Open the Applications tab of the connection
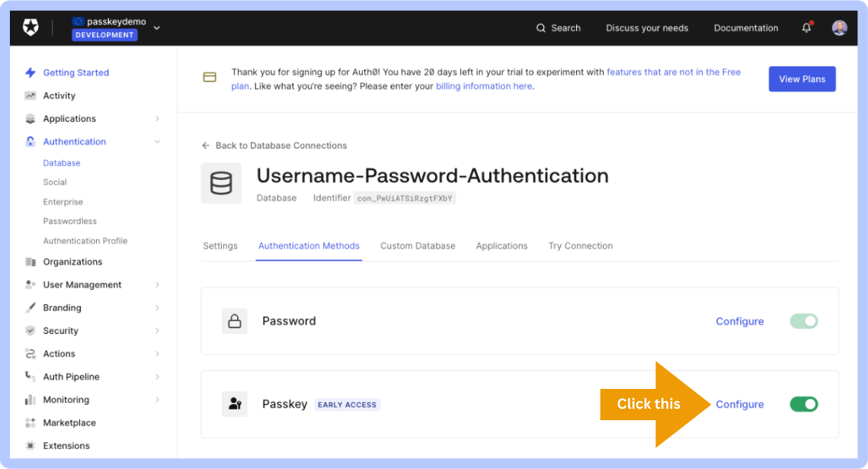The image size is (868, 469). (501, 246)
